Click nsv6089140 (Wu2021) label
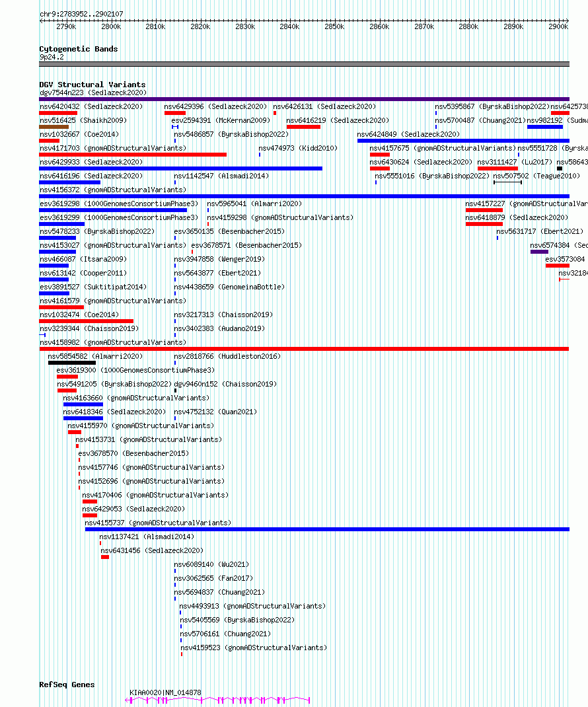 [x=211, y=564]
